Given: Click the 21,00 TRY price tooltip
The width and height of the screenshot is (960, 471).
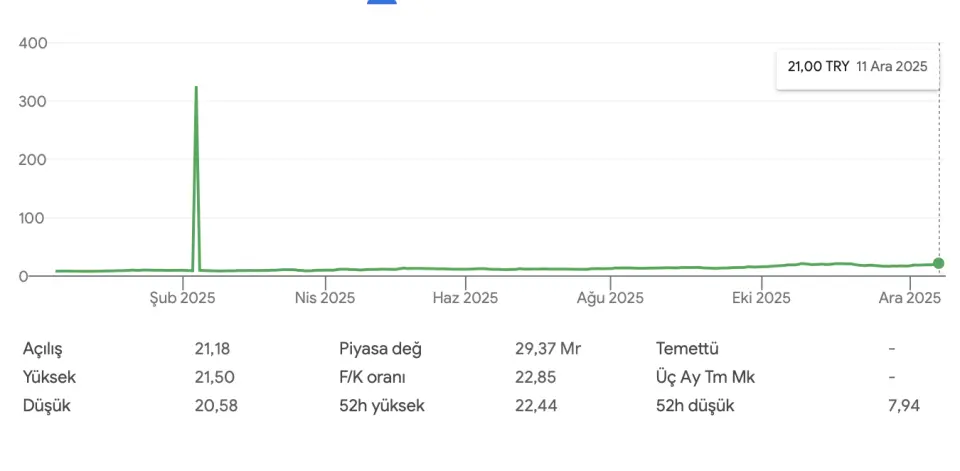Looking at the screenshot, I should [857, 67].
